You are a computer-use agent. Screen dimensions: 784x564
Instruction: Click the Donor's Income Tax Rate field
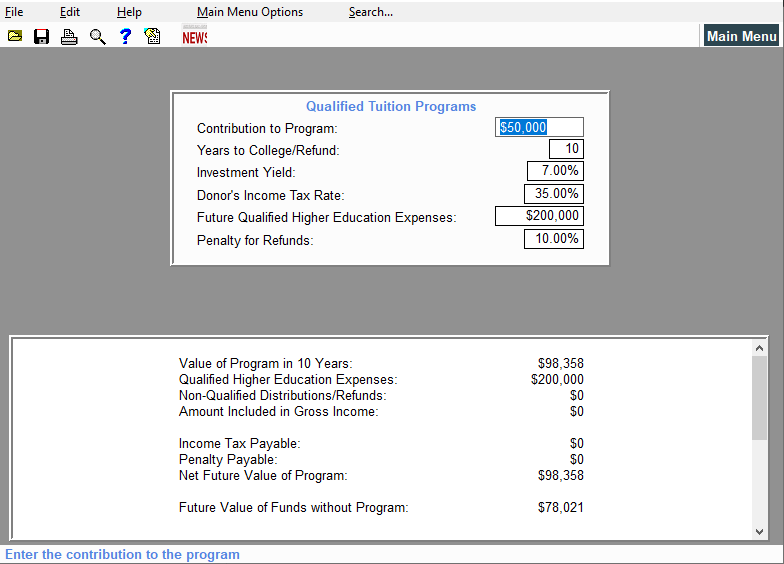[x=553, y=194]
